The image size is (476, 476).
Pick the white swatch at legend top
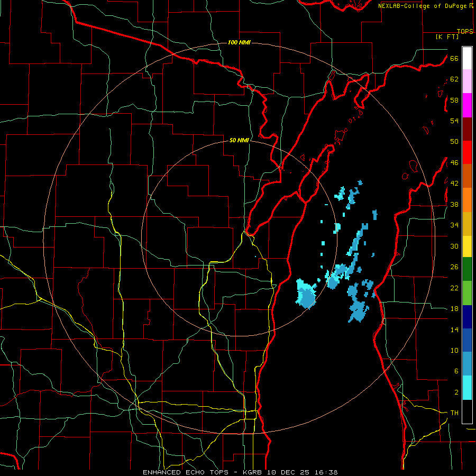pos(467,58)
